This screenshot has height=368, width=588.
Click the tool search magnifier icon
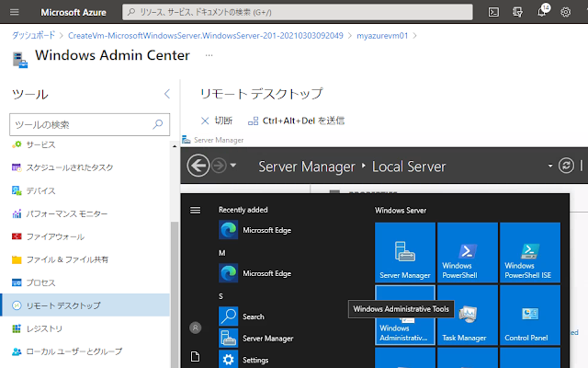point(158,124)
